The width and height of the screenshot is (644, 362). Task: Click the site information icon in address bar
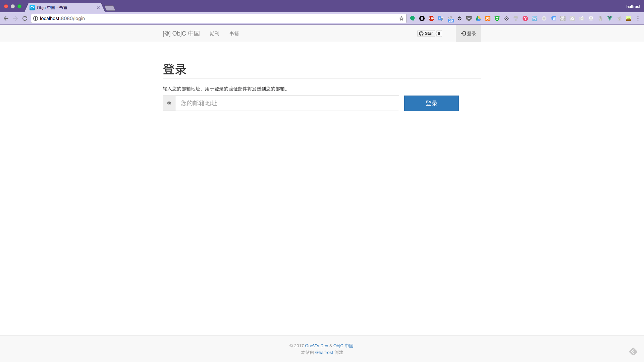[x=36, y=18]
